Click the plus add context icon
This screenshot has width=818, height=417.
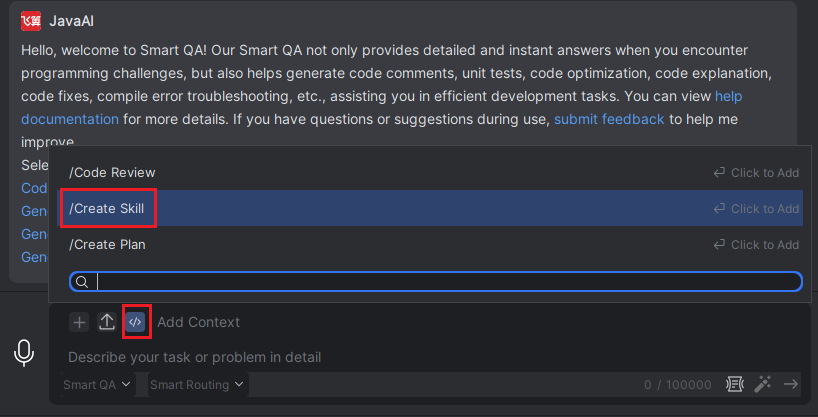[79, 323]
